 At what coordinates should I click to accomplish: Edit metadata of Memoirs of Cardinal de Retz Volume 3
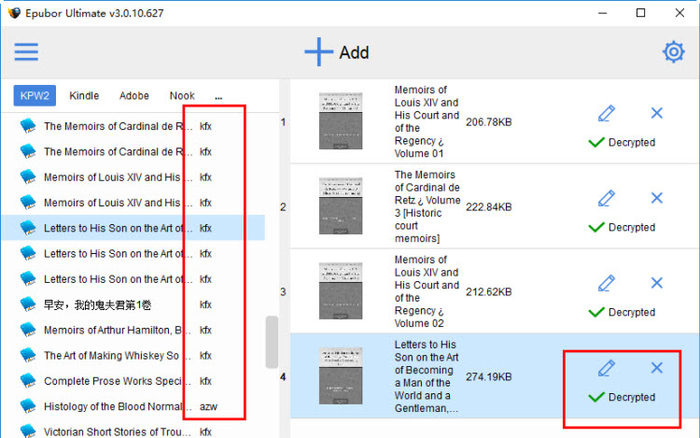point(606,198)
